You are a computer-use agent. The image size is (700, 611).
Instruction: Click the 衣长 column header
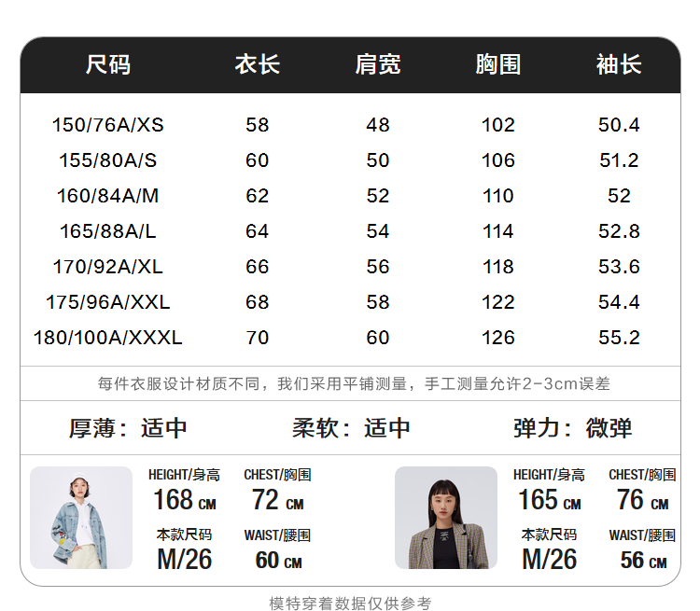pos(257,65)
